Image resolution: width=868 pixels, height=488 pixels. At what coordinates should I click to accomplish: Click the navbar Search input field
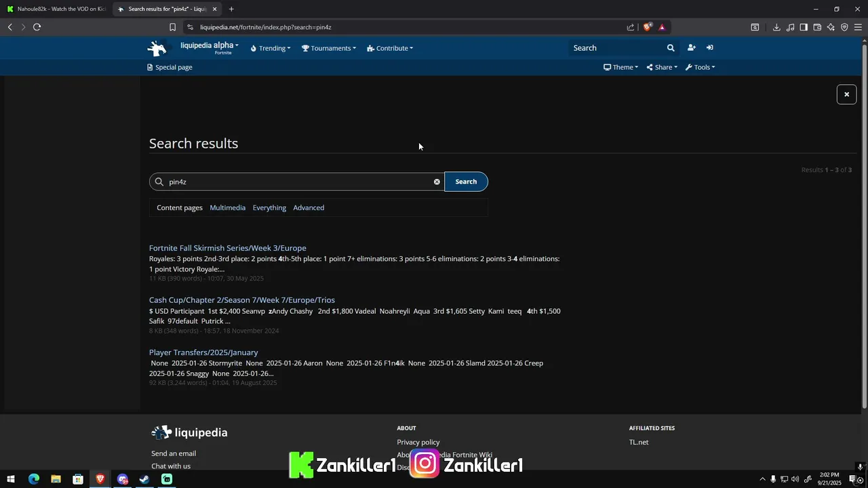coord(617,48)
